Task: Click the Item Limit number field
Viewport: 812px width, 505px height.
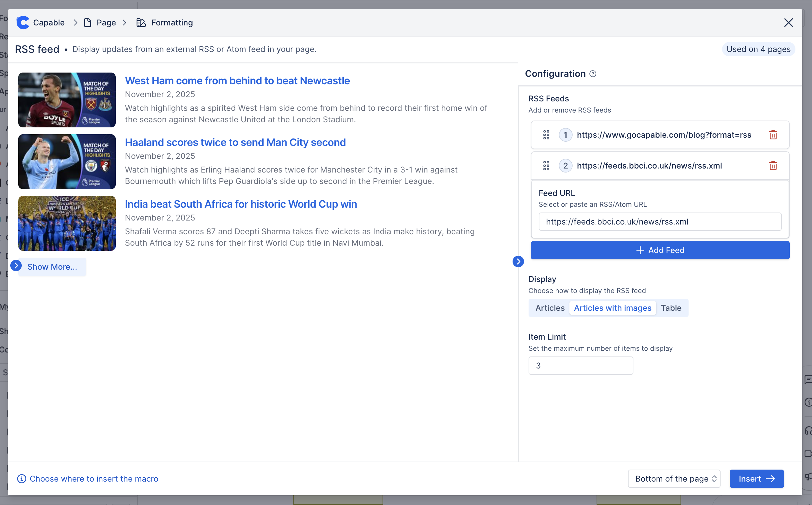Action: click(x=581, y=366)
